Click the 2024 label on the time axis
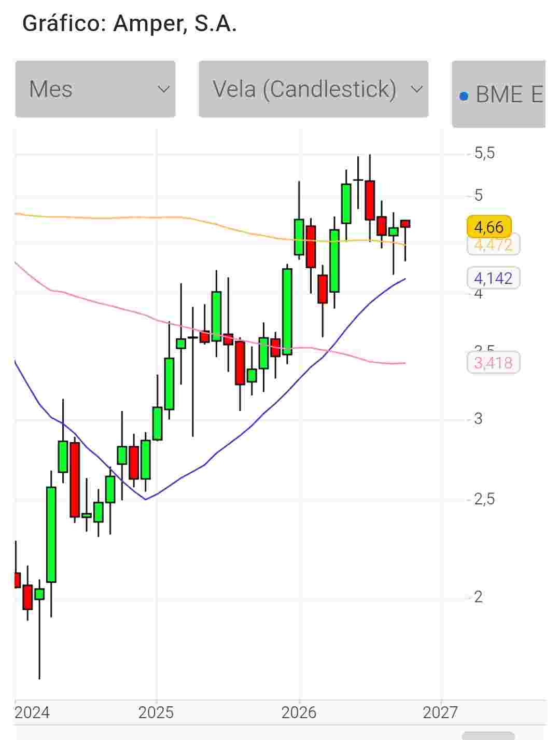Viewport: 560px width, 740px height. coord(32,712)
